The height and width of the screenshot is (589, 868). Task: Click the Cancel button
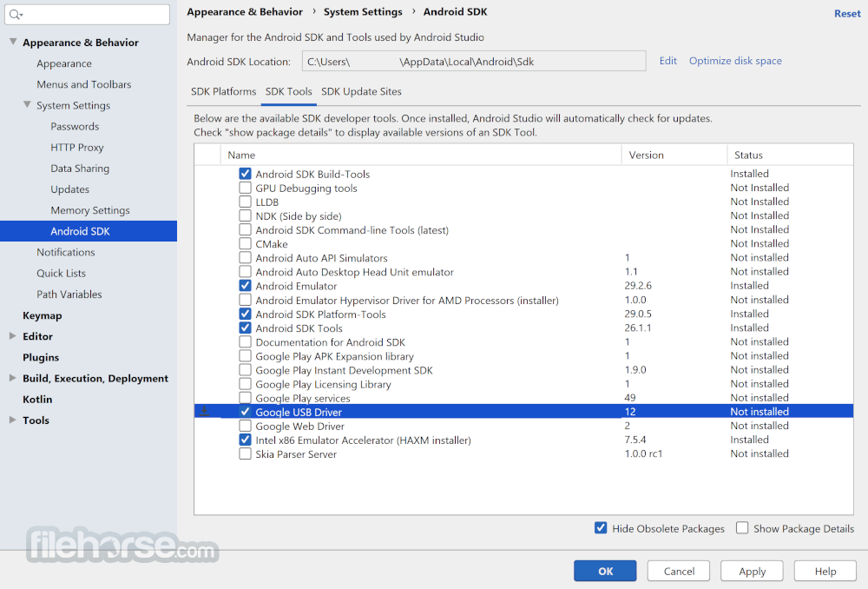[679, 571]
